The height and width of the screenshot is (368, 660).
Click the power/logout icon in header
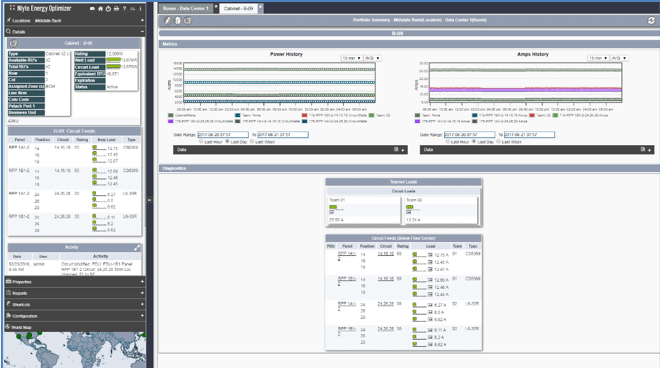click(x=108, y=8)
